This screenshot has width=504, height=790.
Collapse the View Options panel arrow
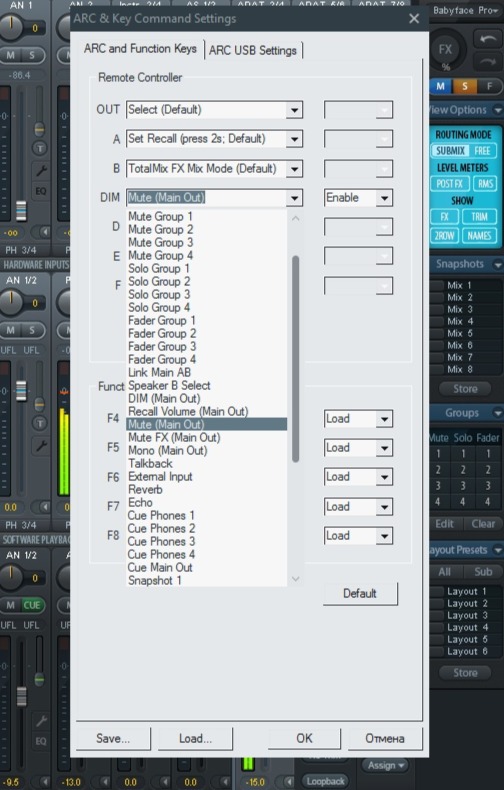(x=498, y=110)
